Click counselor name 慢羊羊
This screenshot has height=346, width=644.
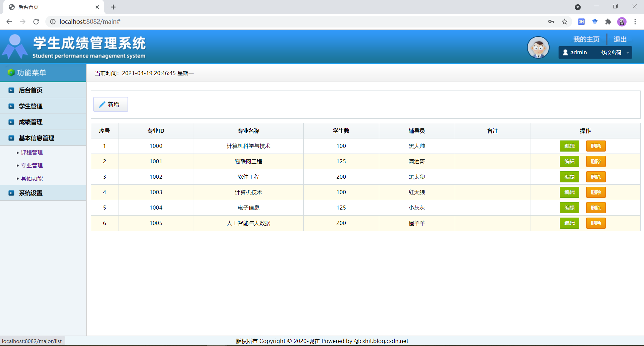417,223
